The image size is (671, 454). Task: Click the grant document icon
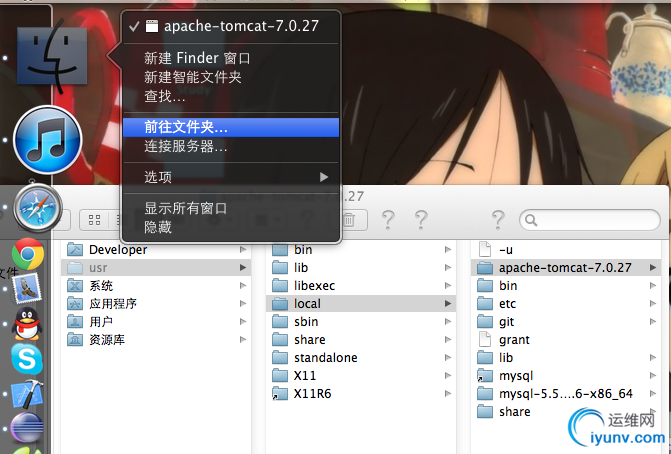point(484,339)
